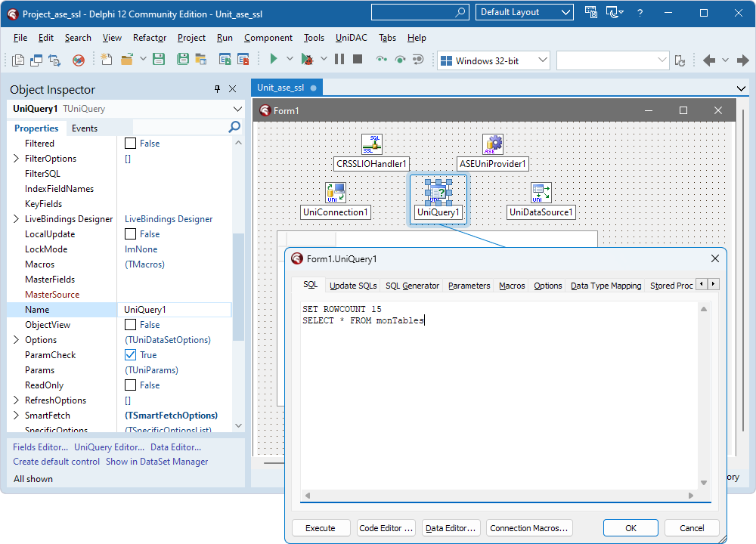Click the Save All toolbar icon
756x544 pixels.
(x=182, y=58)
